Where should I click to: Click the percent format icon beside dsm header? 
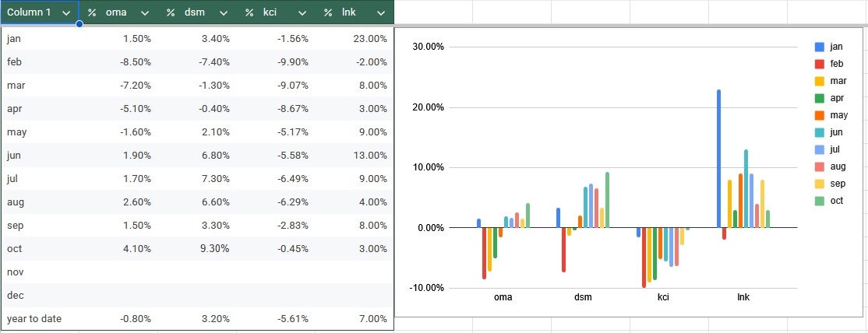[x=171, y=12]
